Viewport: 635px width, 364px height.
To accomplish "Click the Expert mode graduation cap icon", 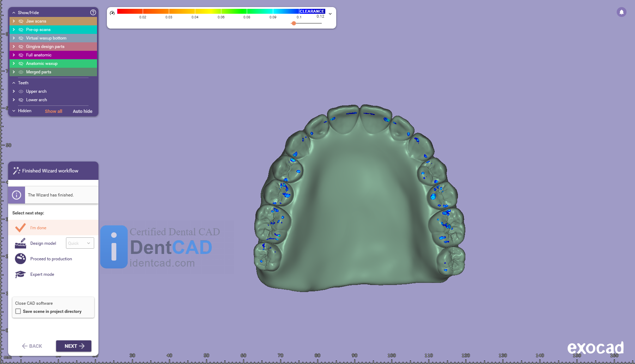I will [20, 274].
